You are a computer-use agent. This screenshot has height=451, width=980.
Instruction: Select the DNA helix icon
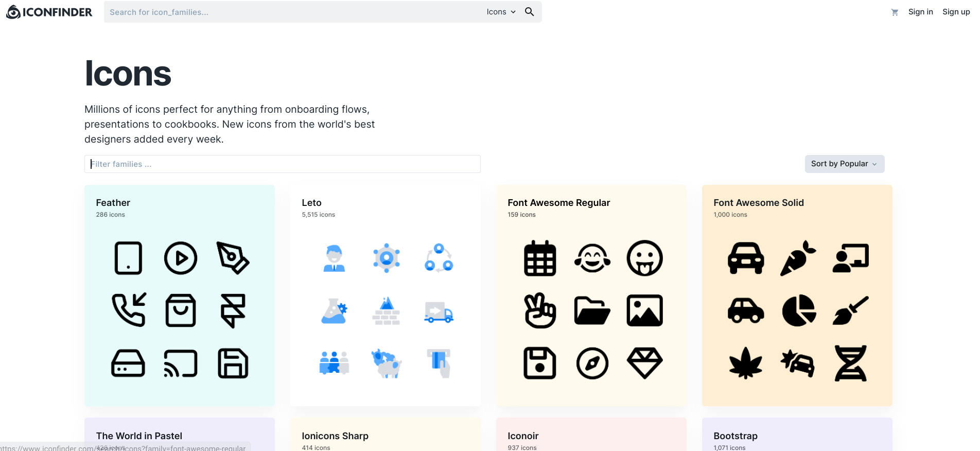(850, 363)
